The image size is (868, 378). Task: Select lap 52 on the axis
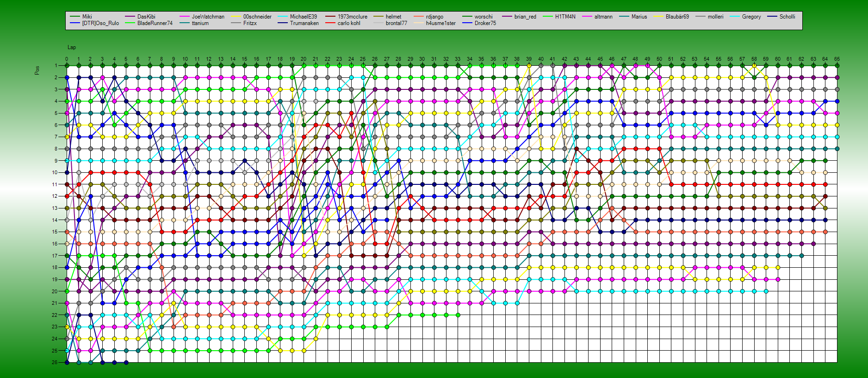tap(683, 59)
